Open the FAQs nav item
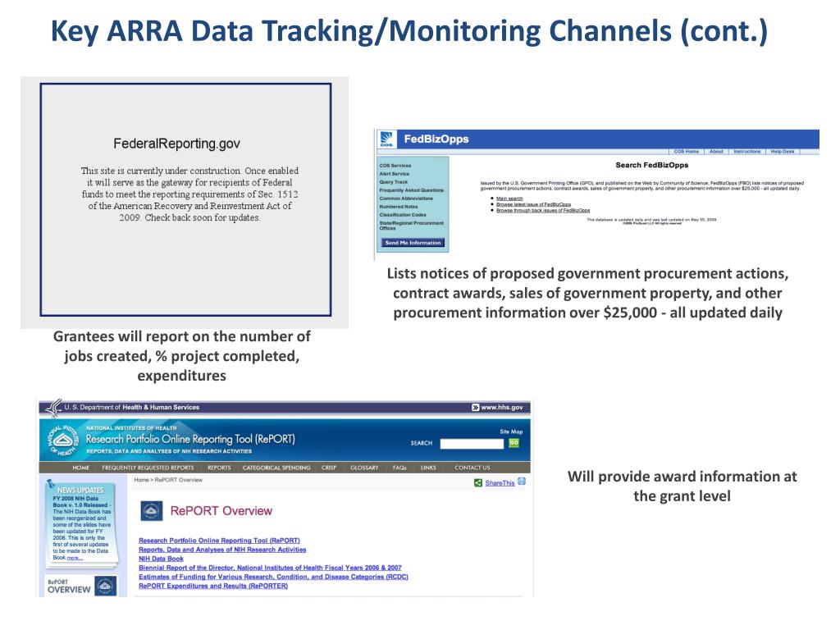Image resolution: width=840 pixels, height=630 pixels. 399,468
